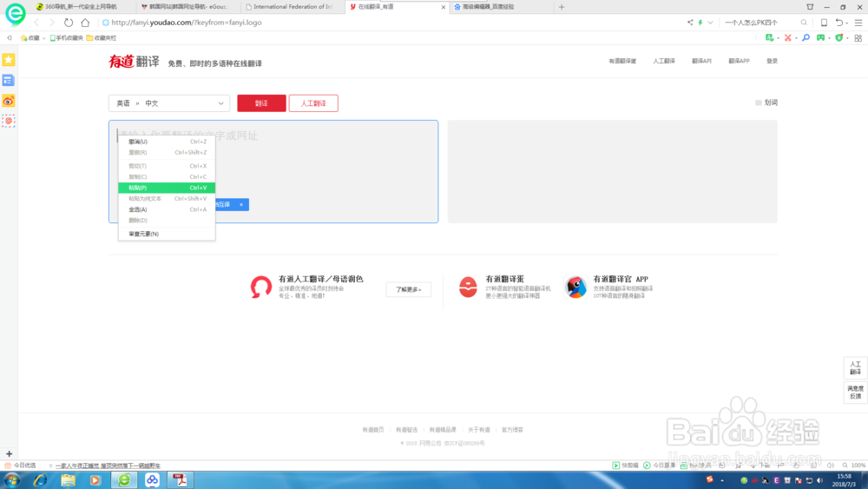Click the 有道翻译 logo
The image size is (868, 489).
[134, 62]
